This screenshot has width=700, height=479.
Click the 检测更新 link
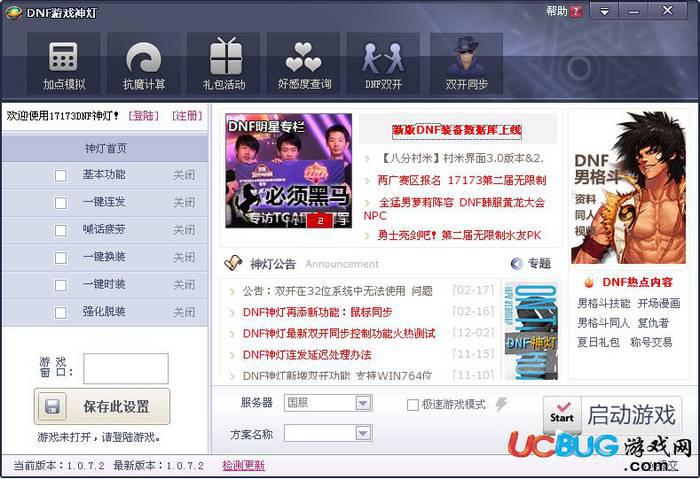click(x=243, y=466)
